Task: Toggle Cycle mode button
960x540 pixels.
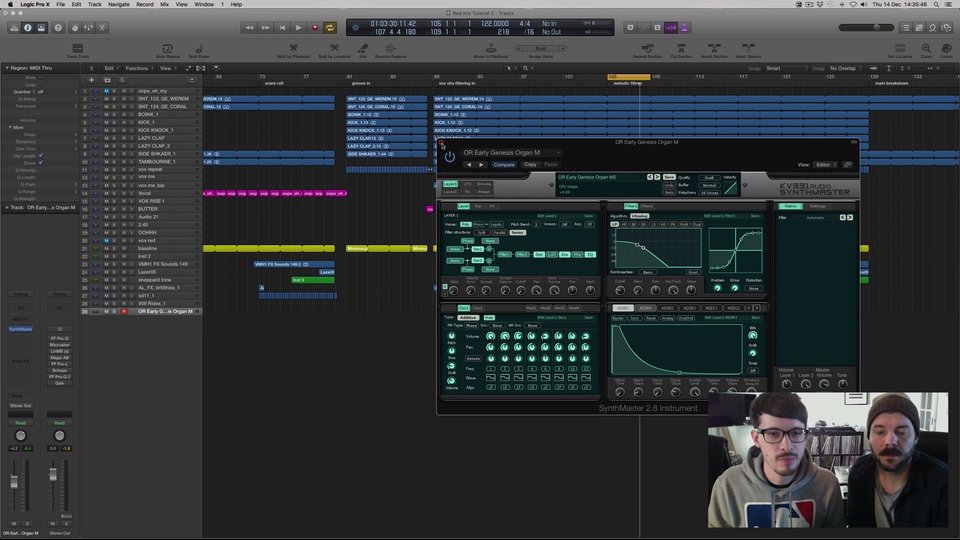Action: tap(330, 28)
